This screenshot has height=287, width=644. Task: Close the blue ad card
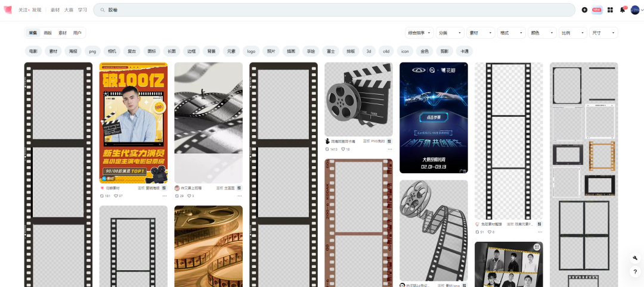pos(465,65)
